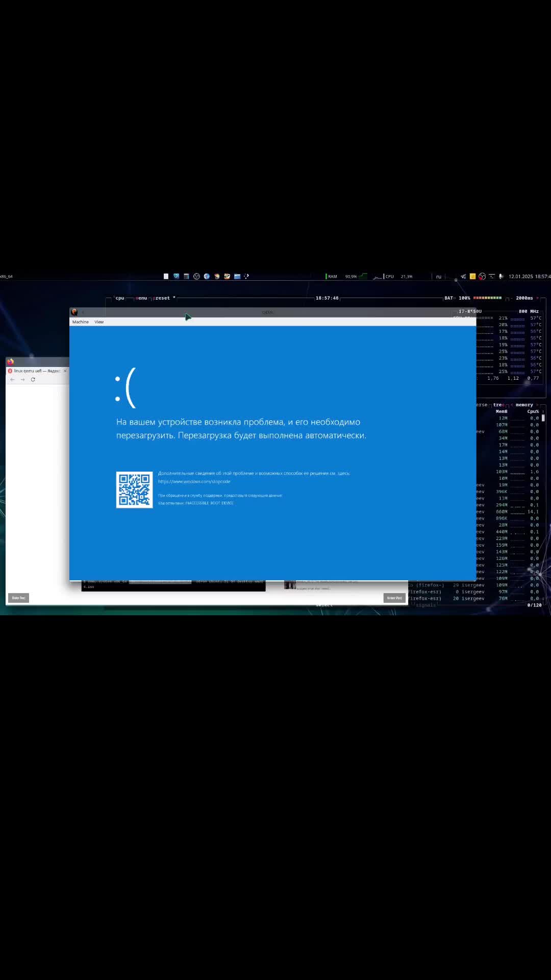Open the blue globe browser icon in panel
The width and height of the screenshot is (551, 980).
click(207, 276)
